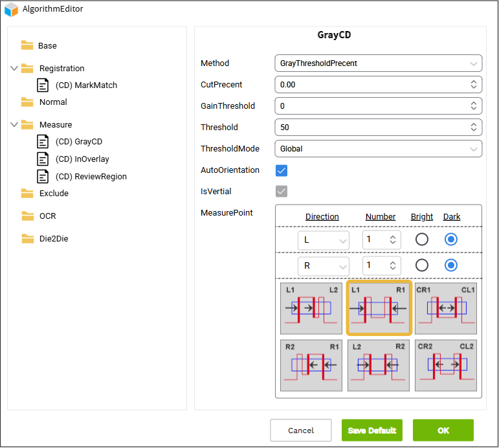Toggle the AutoOrientation checkbox

point(282,170)
